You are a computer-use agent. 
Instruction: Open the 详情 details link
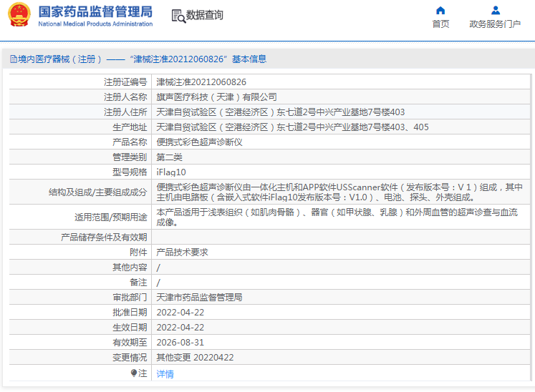click(x=165, y=374)
